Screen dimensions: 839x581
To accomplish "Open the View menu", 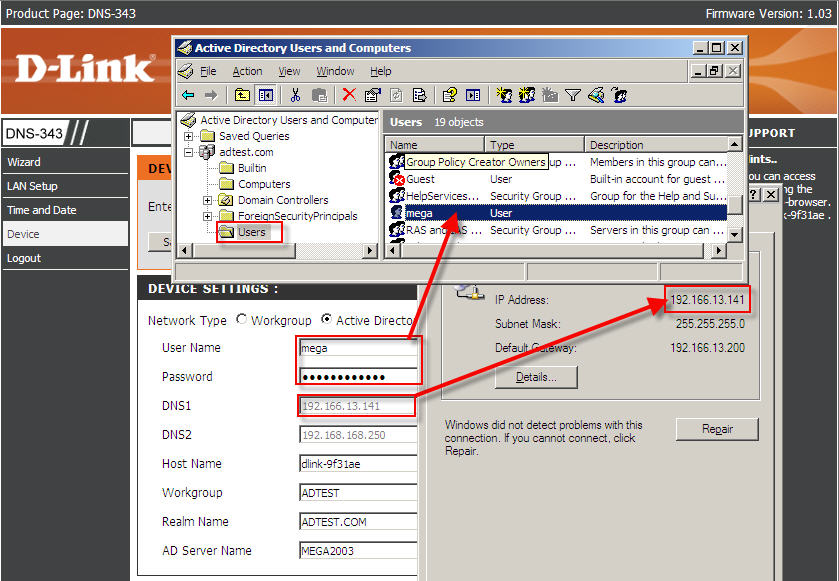I will tap(289, 71).
